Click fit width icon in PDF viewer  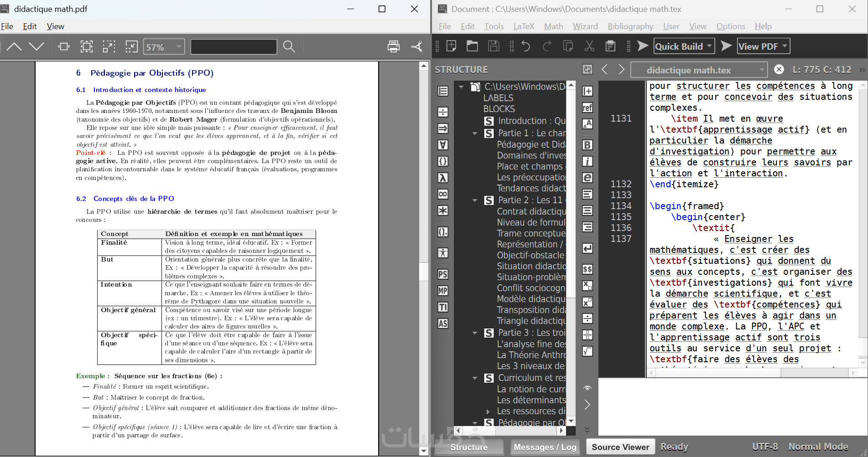pyautogui.click(x=64, y=46)
